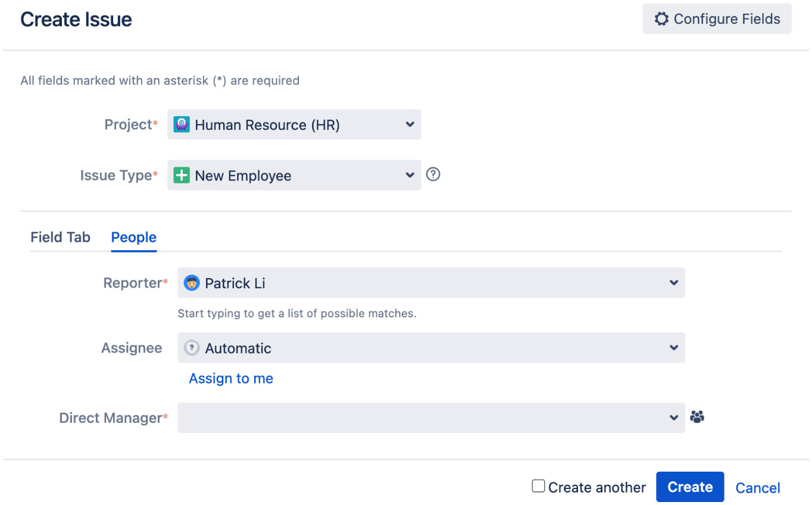Open the Issue Type help question mark
The height and width of the screenshot is (505, 812).
point(433,174)
